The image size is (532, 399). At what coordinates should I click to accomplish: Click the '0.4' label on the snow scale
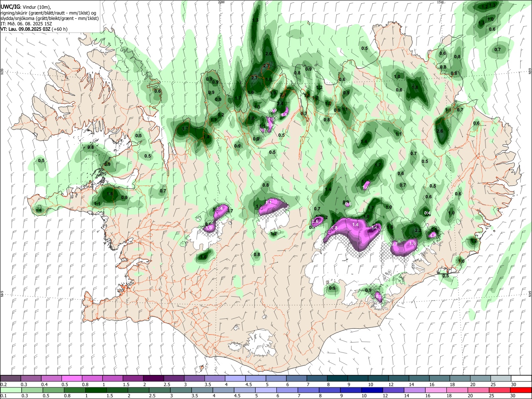pos(44,384)
